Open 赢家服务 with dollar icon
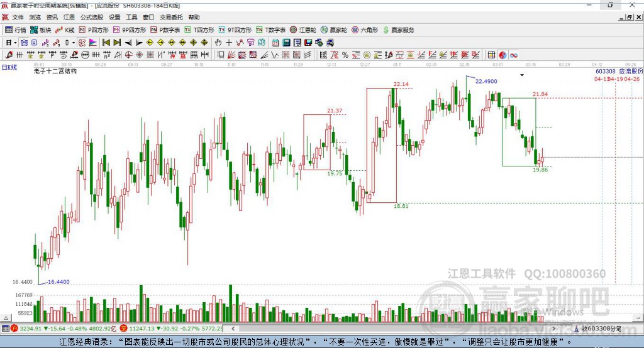The height and width of the screenshot is (348, 644). point(398,30)
